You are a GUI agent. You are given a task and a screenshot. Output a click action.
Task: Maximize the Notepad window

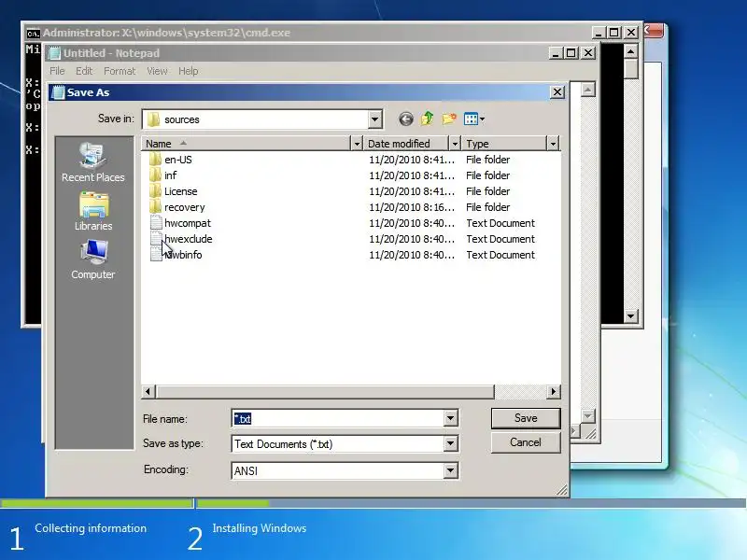point(571,53)
